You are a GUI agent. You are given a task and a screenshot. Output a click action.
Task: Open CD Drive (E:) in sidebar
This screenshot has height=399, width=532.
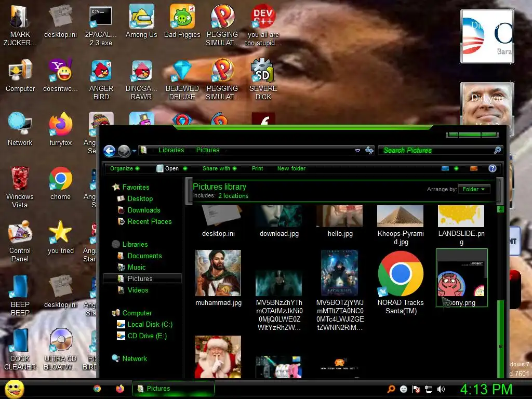click(142, 336)
